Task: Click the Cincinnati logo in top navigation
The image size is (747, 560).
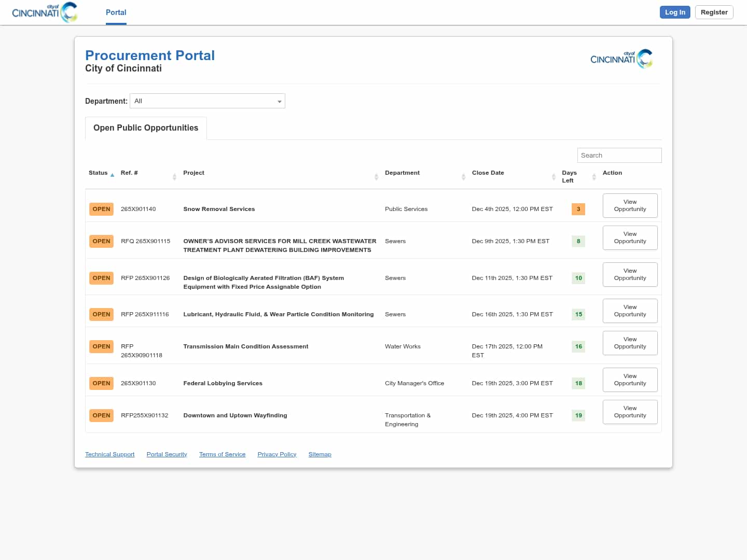Action: [45, 12]
